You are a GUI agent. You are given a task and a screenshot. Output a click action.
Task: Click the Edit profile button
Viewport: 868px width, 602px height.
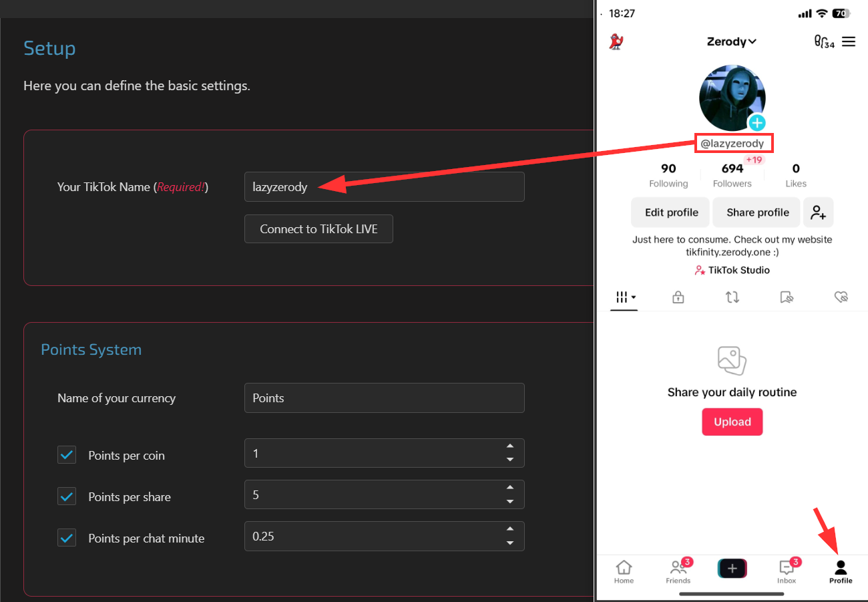[671, 212]
